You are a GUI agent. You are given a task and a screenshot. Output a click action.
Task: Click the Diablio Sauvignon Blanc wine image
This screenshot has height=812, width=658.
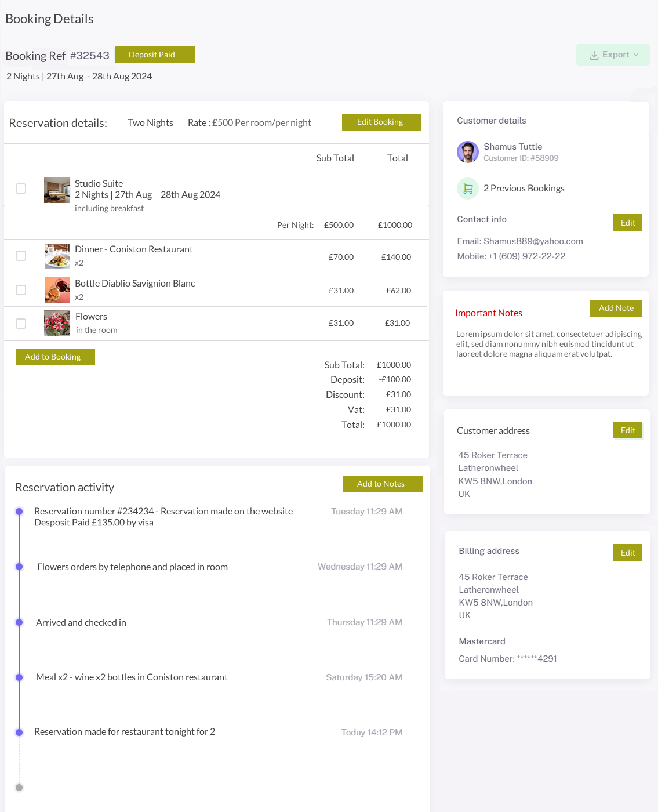57,290
